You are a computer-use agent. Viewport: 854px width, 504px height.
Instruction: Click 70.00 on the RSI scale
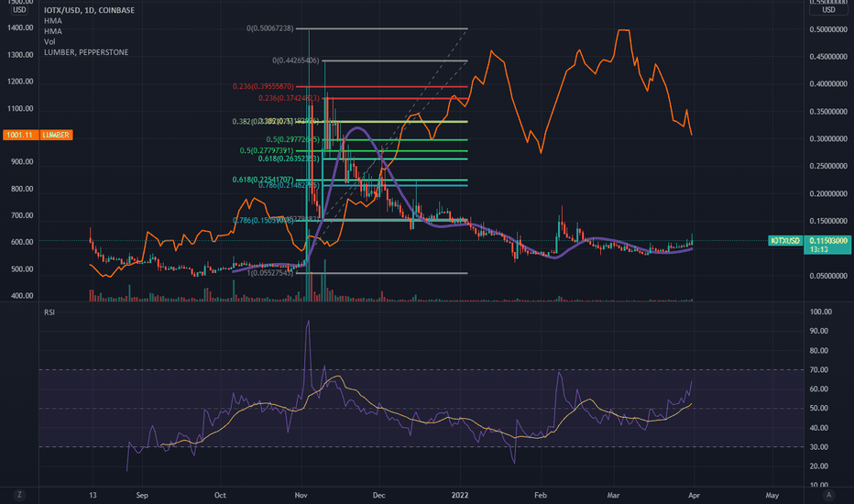pyautogui.click(x=818, y=369)
